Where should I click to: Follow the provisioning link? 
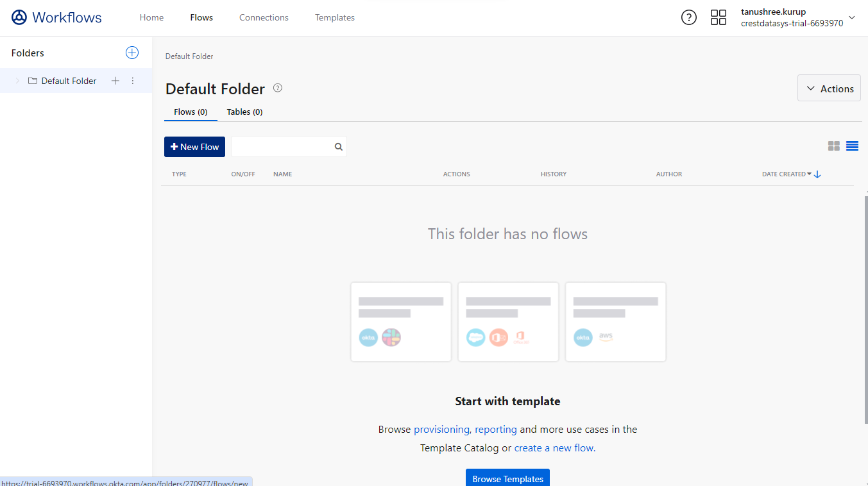[442, 430]
